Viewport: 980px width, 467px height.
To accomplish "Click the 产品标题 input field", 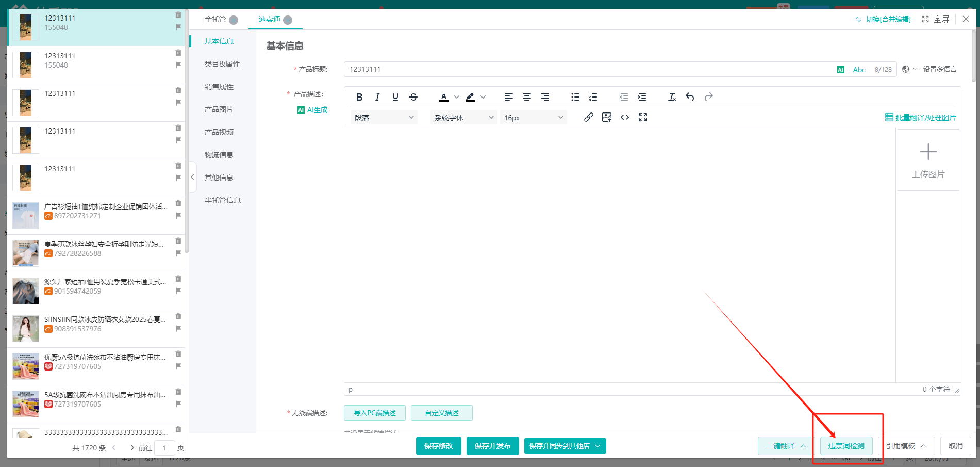I will pyautogui.click(x=588, y=69).
